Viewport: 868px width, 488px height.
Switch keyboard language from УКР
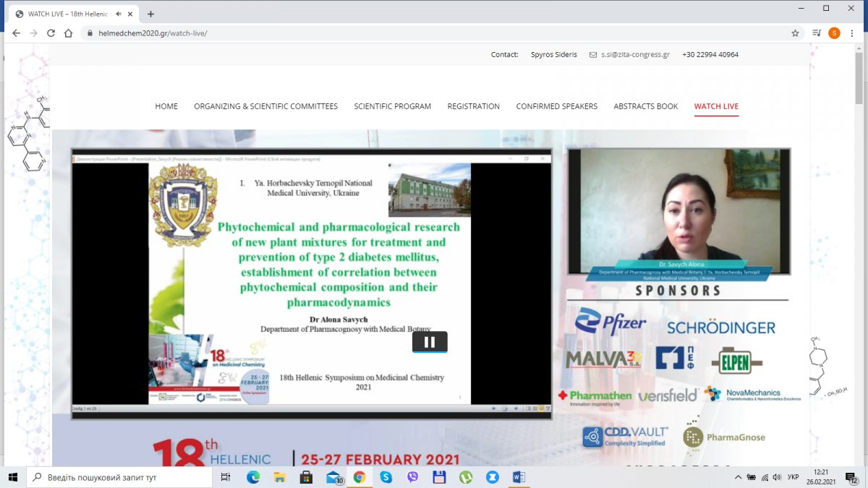[793, 477]
